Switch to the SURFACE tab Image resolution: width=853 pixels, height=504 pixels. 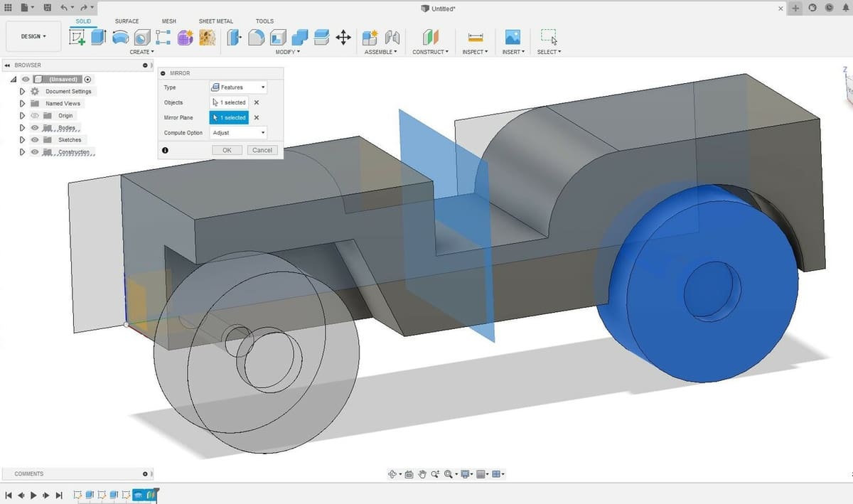click(x=127, y=21)
